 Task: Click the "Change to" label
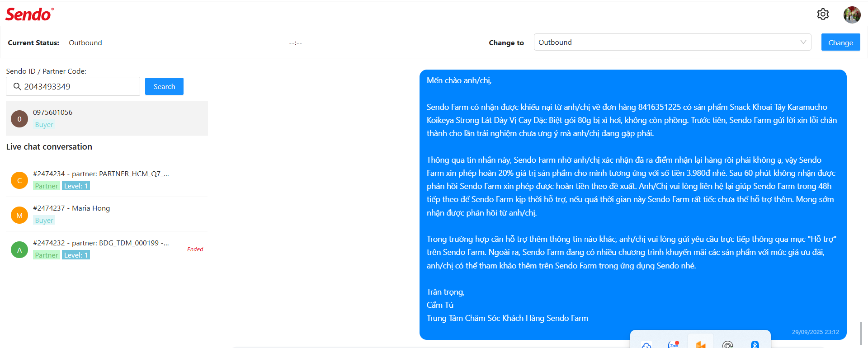pos(506,42)
